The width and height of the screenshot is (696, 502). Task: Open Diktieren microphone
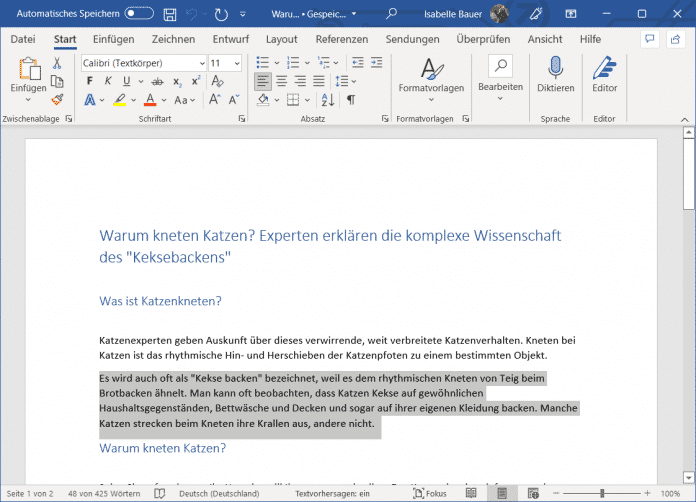pyautogui.click(x=555, y=74)
